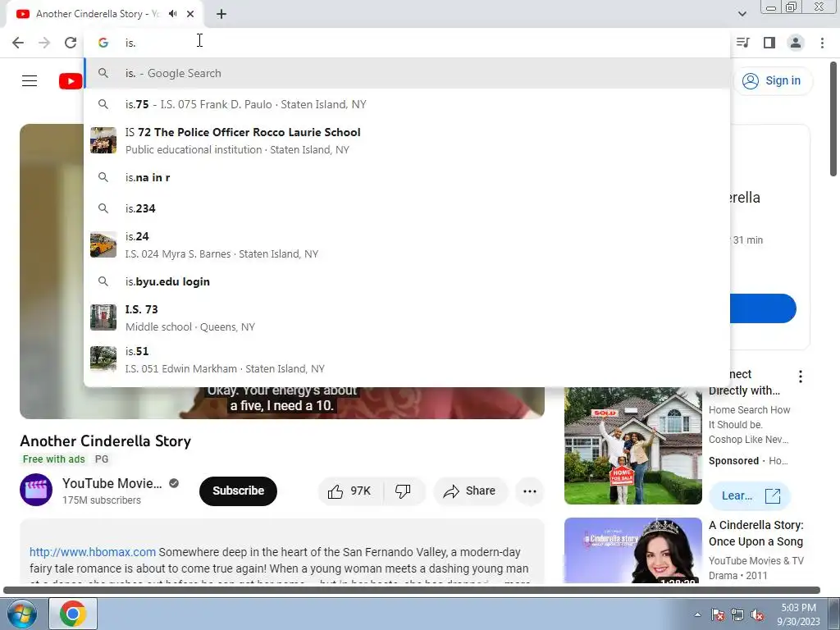
Task: Click the vertical page scrollbar
Action: 833,119
